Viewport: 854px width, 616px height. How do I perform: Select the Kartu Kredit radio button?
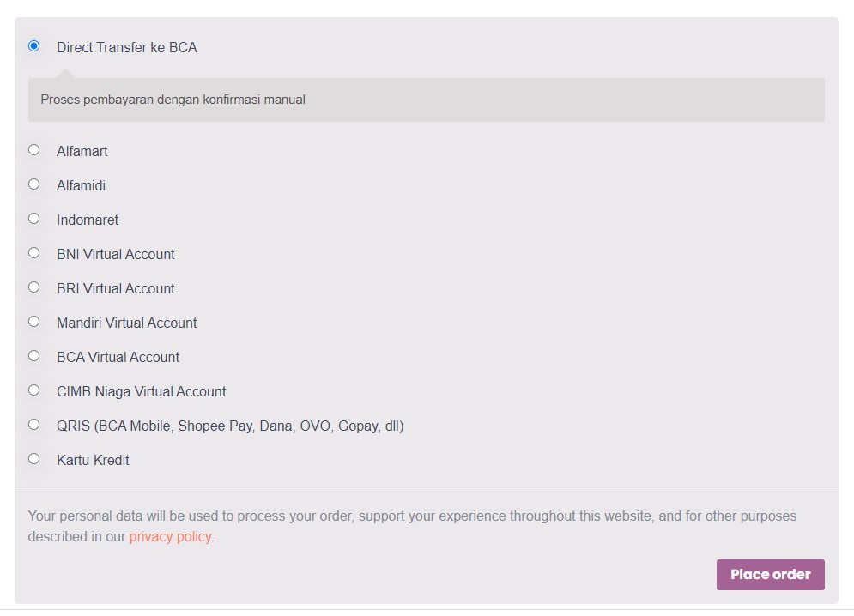33,459
